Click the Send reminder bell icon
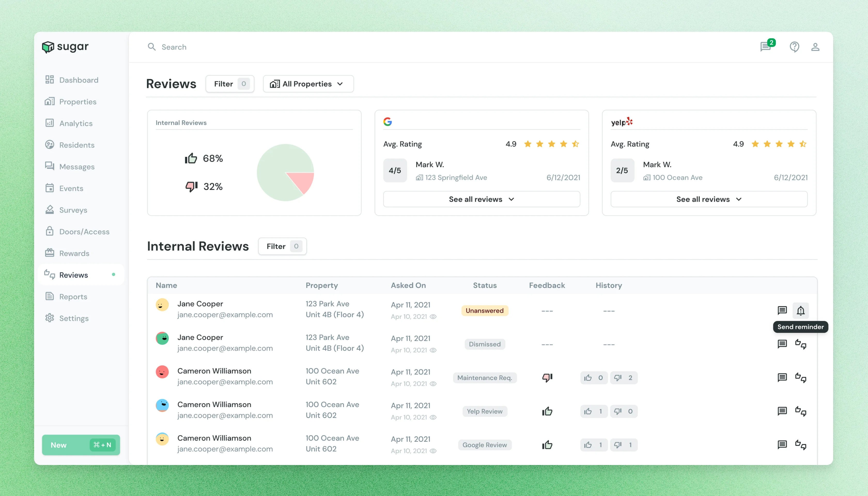Viewport: 868px width, 496px height. click(800, 310)
